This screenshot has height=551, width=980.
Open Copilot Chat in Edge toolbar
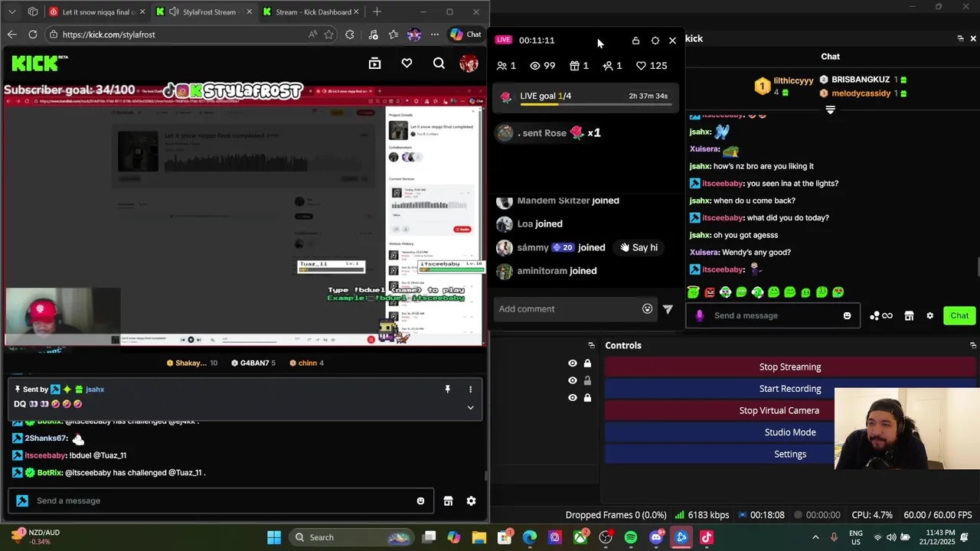point(465,34)
